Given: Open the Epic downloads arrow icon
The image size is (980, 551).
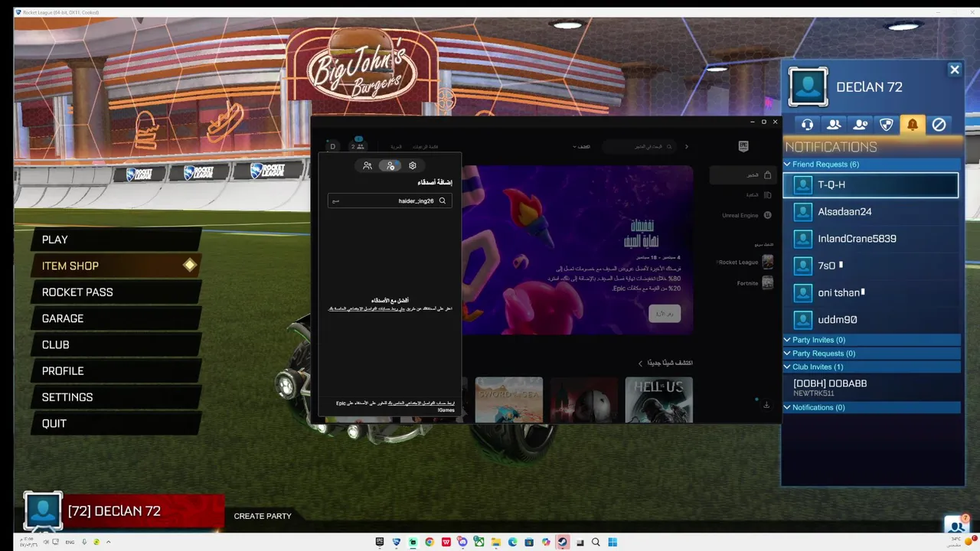Looking at the screenshot, I should (x=766, y=405).
